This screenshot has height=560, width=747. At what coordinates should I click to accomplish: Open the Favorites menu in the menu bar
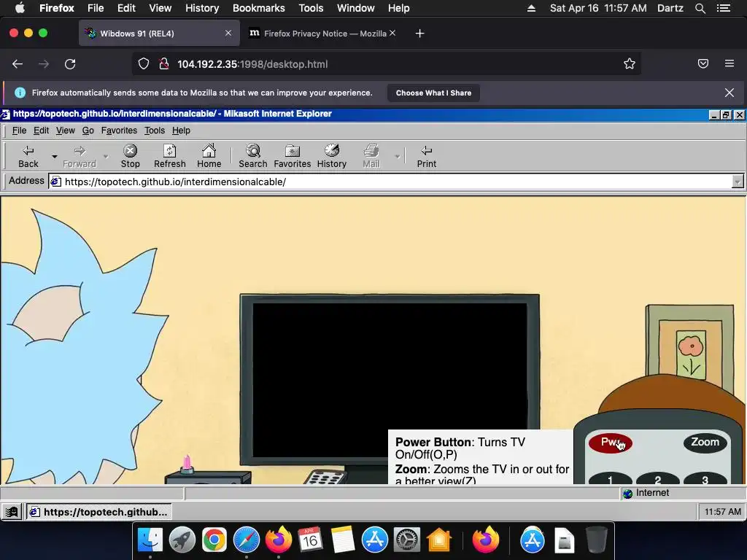point(119,131)
